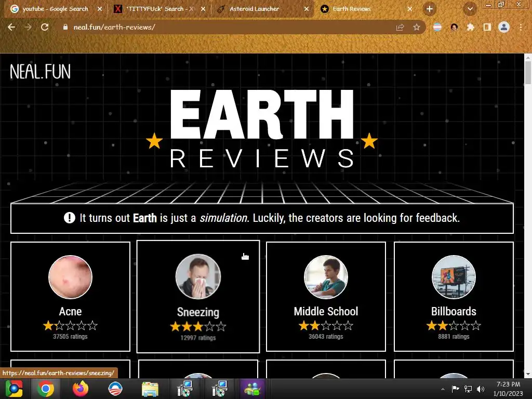Open the face avatar extension icon
The width and height of the screenshot is (532, 399).
454,27
